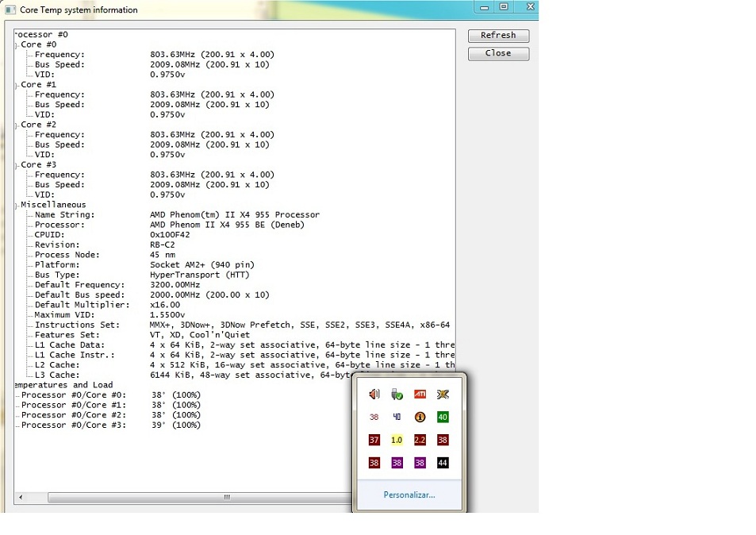Select the Core #2 tree node

point(39,125)
